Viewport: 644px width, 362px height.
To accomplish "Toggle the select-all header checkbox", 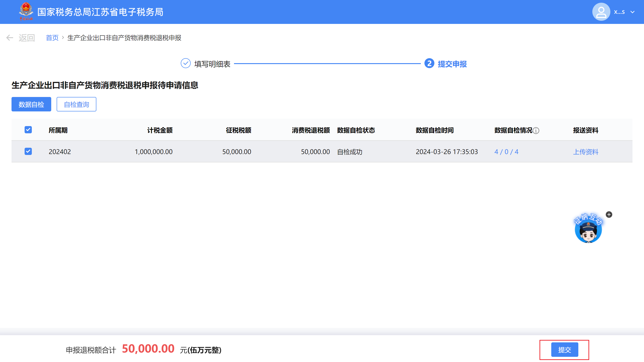I will [28, 130].
